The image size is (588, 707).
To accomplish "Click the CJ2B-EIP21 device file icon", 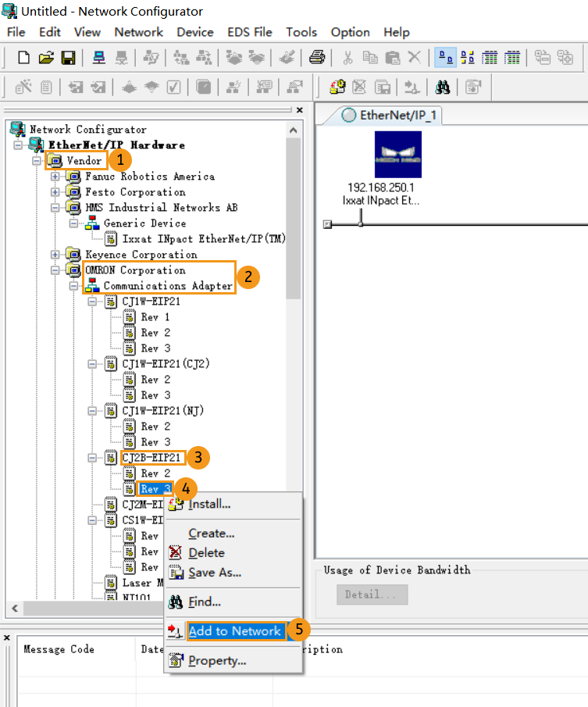I will pyautogui.click(x=111, y=458).
